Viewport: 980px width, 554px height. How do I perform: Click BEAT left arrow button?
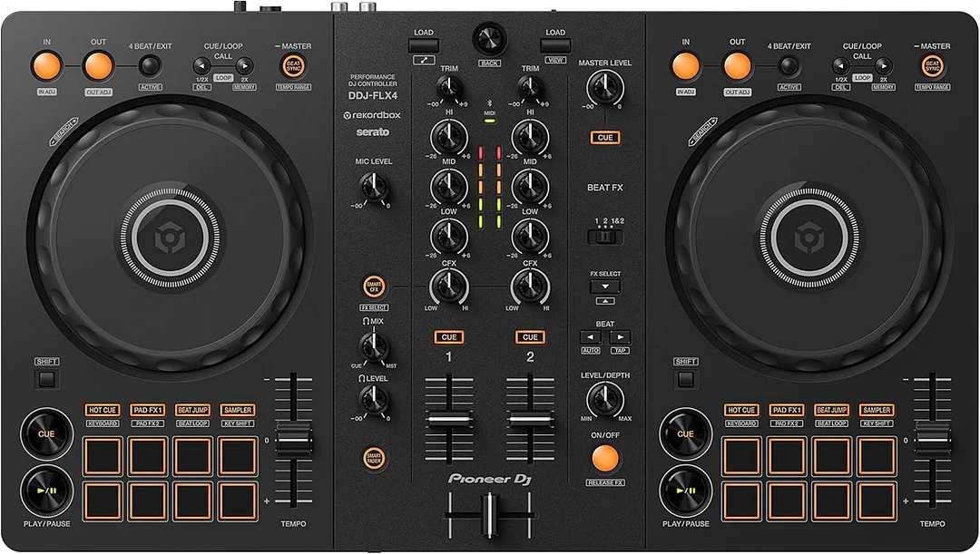click(x=590, y=337)
